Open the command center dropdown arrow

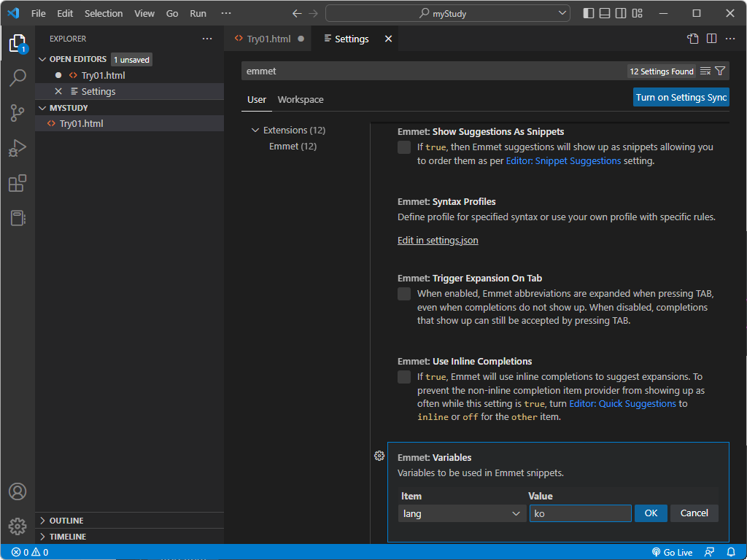pyautogui.click(x=562, y=13)
